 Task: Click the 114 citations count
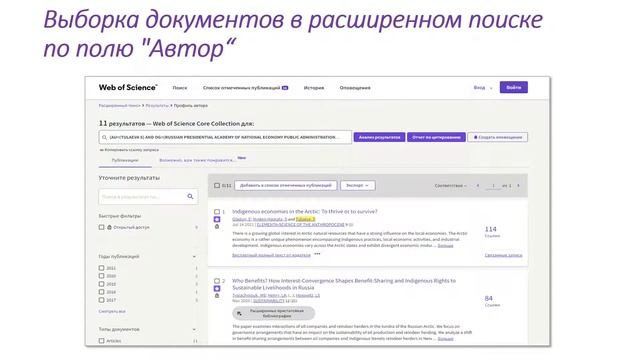[x=491, y=229]
